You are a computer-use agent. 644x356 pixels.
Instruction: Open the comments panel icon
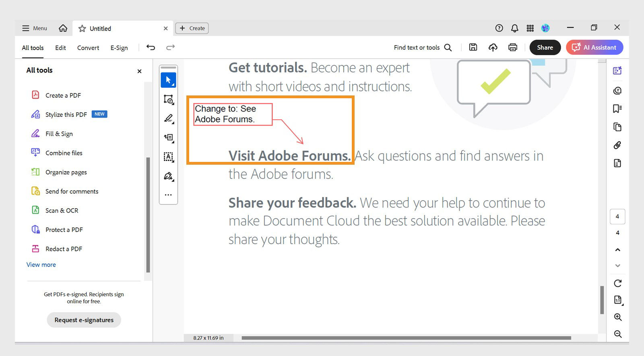(617, 91)
